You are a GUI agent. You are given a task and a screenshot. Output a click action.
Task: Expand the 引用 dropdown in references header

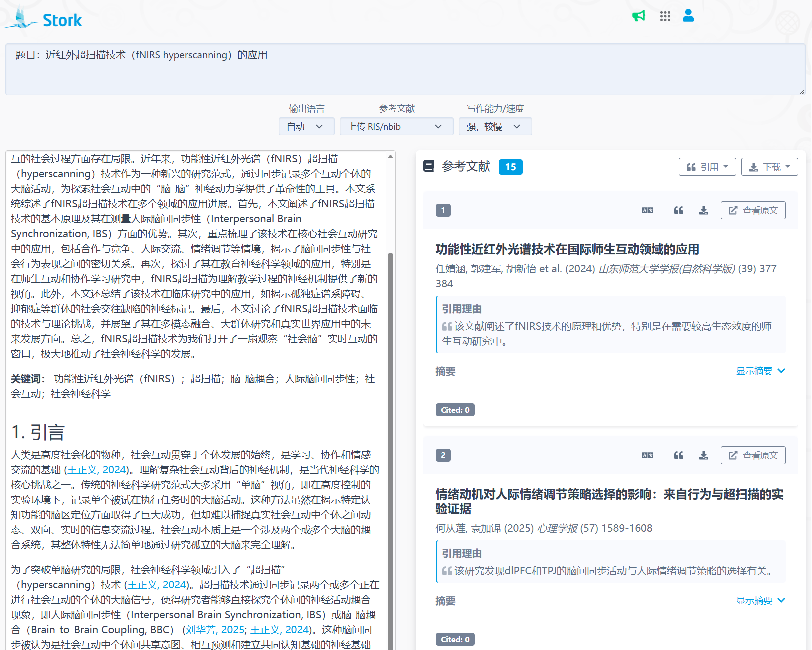click(x=707, y=167)
